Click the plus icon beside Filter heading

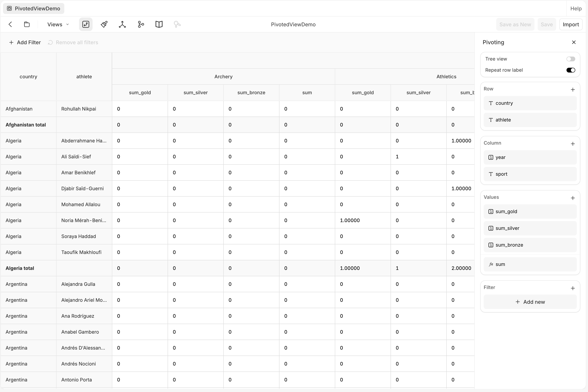(573, 288)
